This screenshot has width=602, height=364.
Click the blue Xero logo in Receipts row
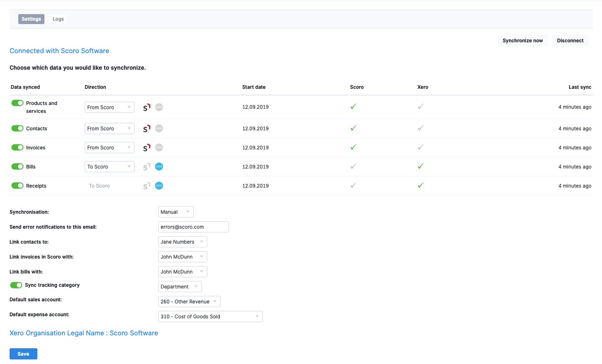pyautogui.click(x=159, y=186)
